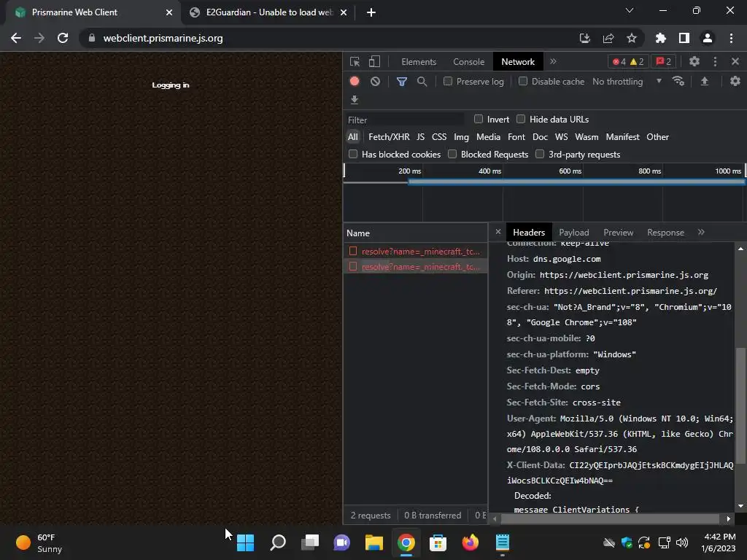747x560 pixels.
Task: Open DevTools settings gear
Action: coord(694,61)
